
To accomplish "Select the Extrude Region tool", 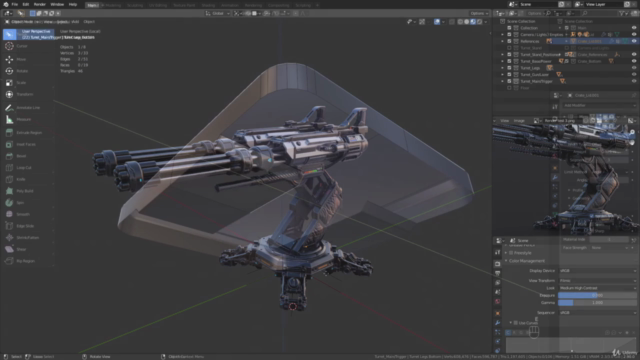I will (x=9, y=133).
